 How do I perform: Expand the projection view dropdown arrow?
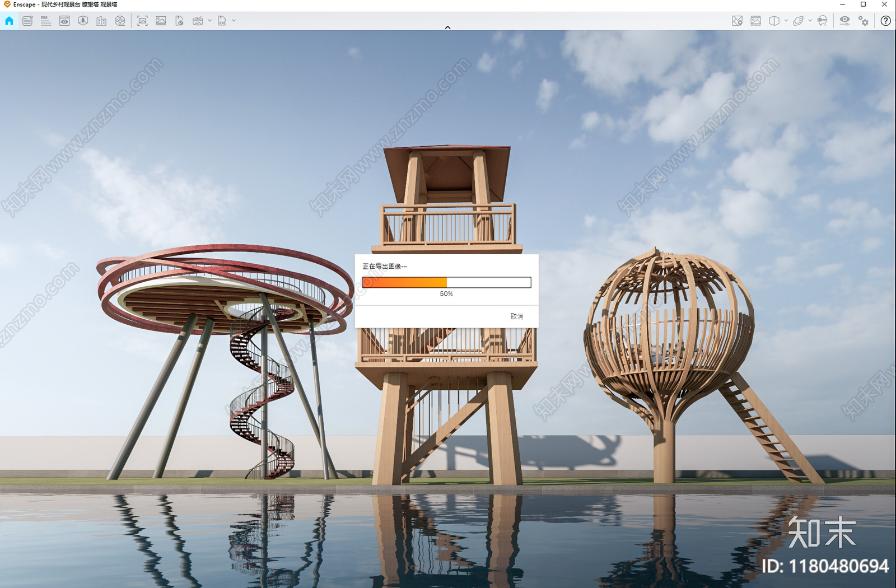786,21
